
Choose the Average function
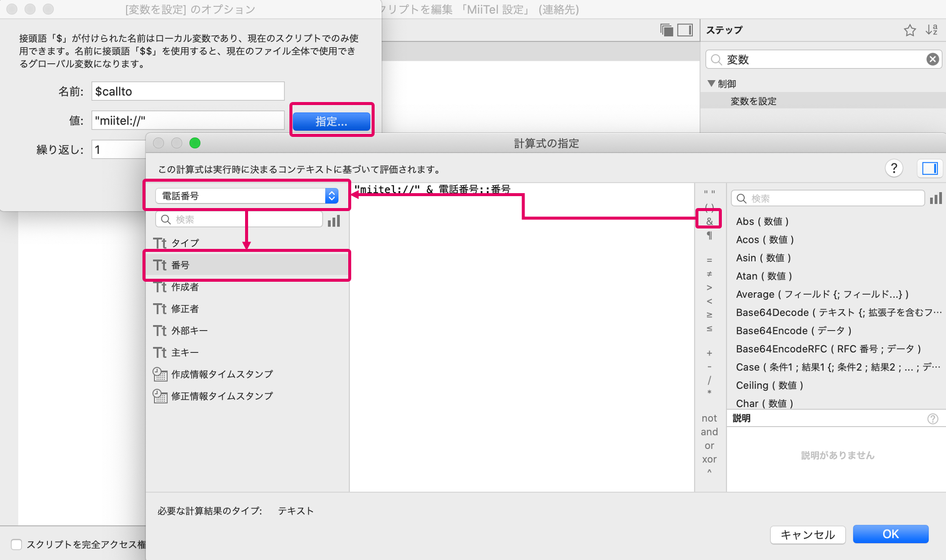pos(822,294)
